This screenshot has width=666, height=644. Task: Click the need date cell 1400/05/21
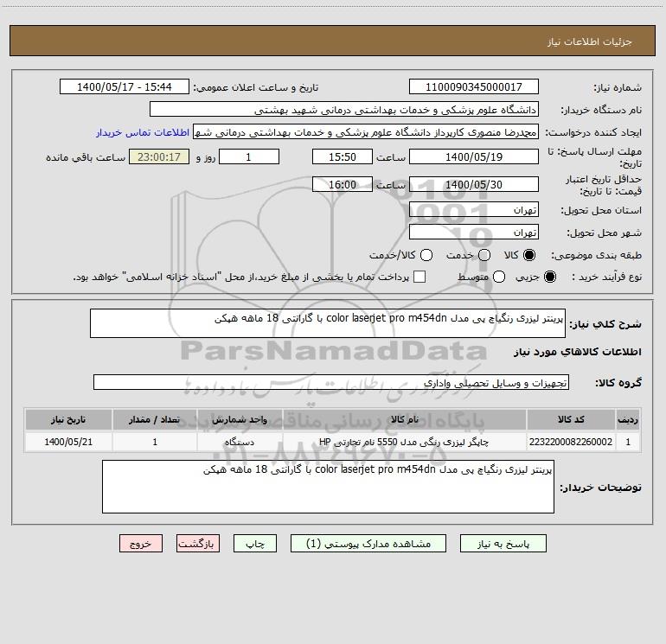(x=68, y=442)
